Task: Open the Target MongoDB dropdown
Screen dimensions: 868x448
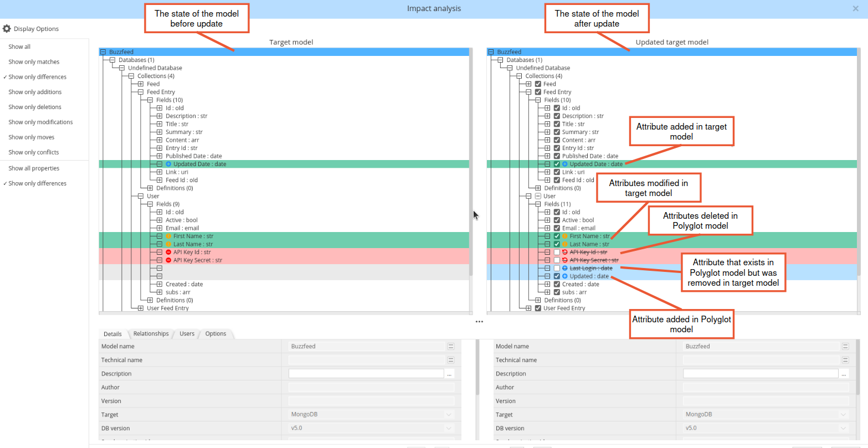Action: (x=448, y=414)
